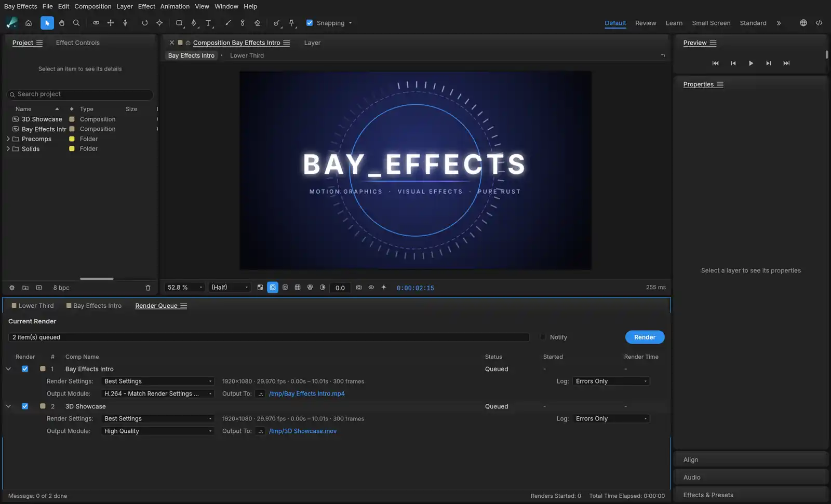Open the Composition menu
Viewport: 831px width, 504px height.
click(93, 6)
